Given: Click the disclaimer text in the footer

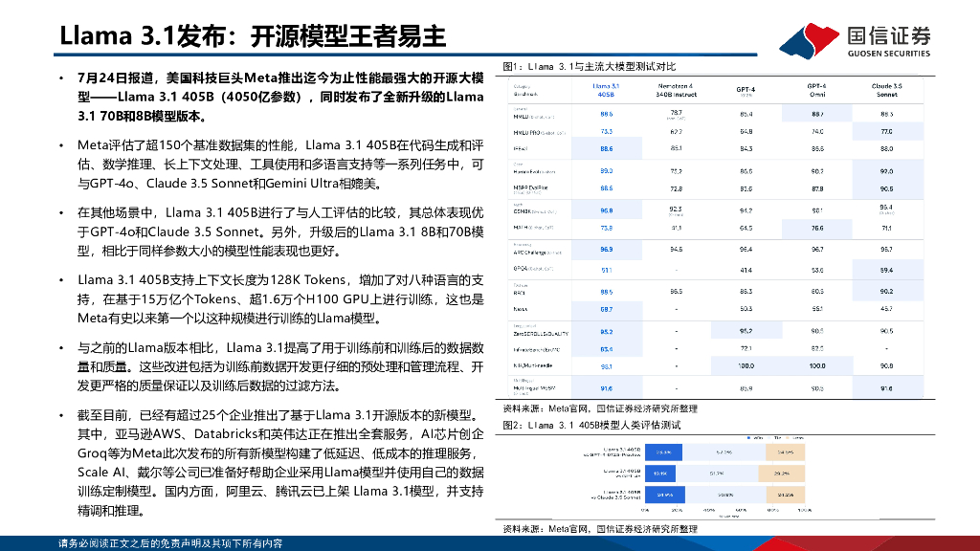Looking at the screenshot, I should 170,542.
